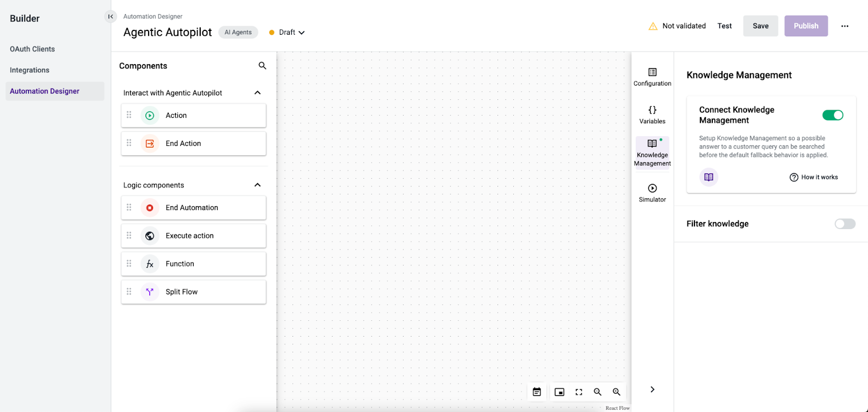Open the more options menu
Viewport: 868px width, 412px height.
click(x=845, y=26)
